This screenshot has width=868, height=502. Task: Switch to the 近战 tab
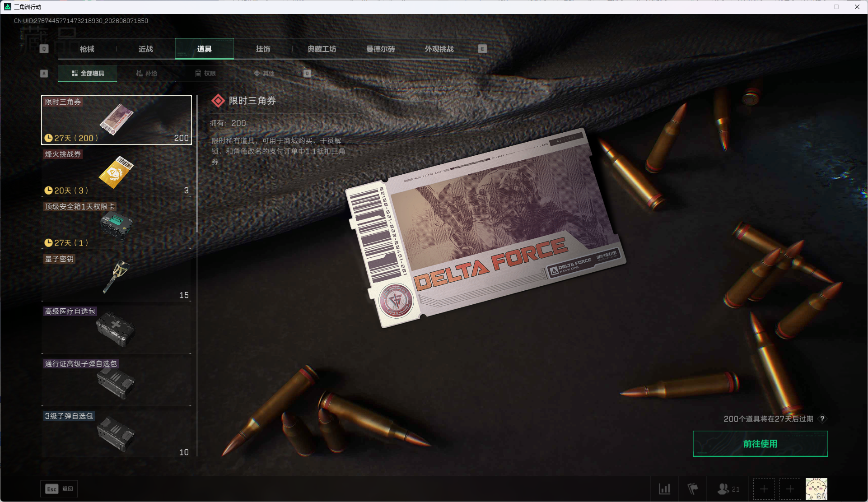146,49
